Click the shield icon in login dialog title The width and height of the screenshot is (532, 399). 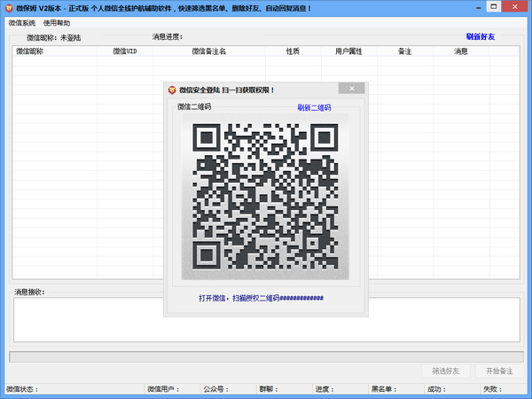(x=172, y=90)
